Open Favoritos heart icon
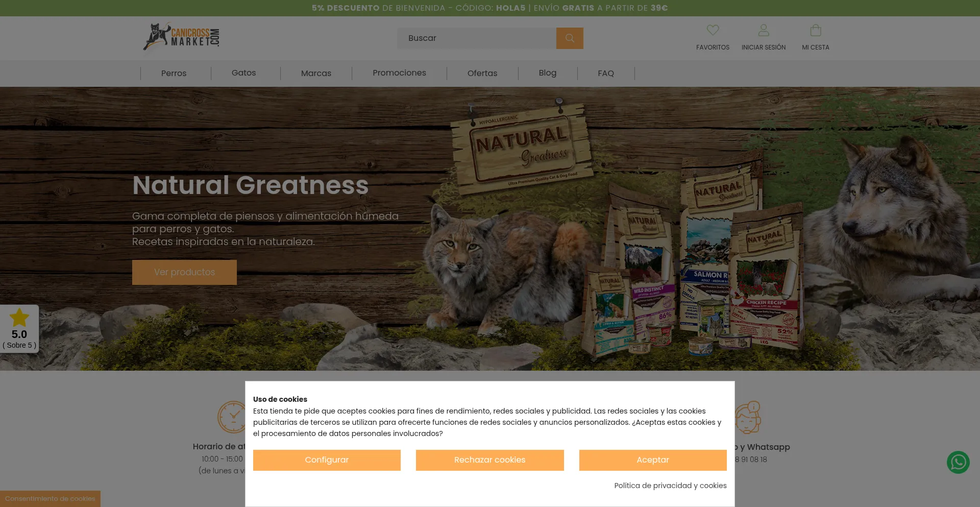 click(713, 30)
